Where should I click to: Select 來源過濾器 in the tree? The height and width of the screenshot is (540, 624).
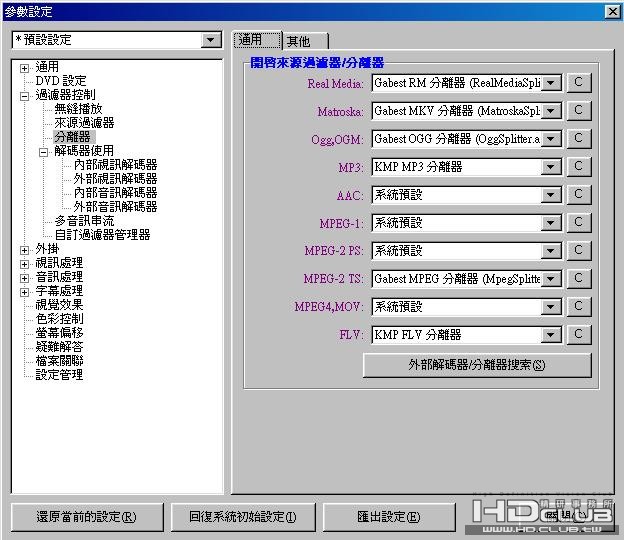tap(84, 123)
